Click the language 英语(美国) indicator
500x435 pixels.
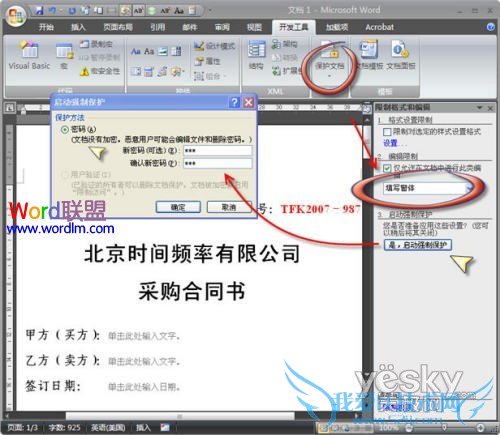click(108, 427)
